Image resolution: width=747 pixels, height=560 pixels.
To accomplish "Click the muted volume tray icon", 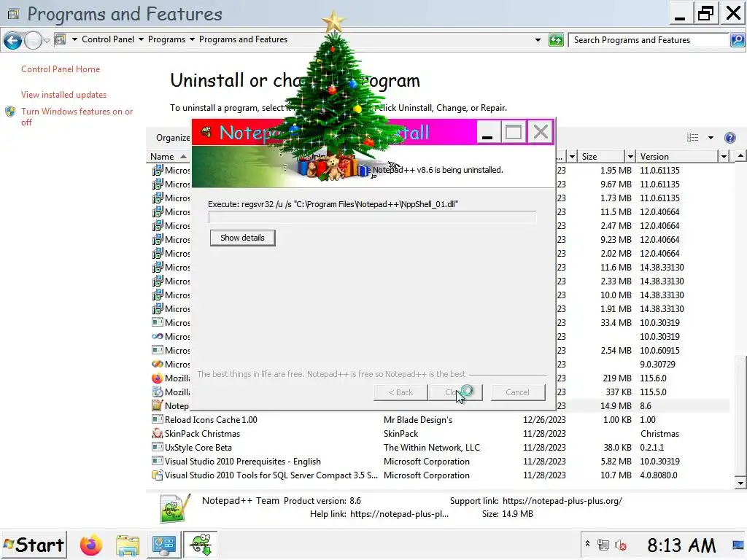I will pos(620,545).
